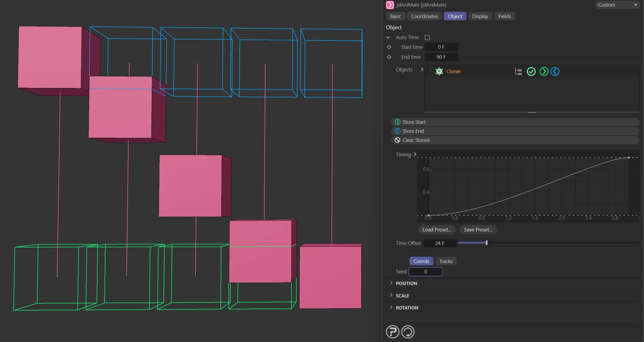Click the help question mark icon at bottom
The image size is (644, 342).
click(x=392, y=331)
